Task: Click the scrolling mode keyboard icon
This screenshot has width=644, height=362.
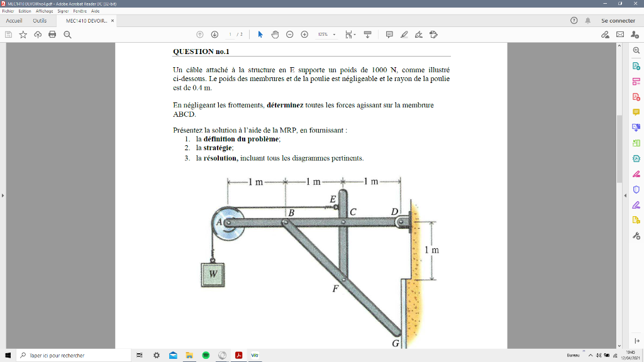Action: pos(367,35)
